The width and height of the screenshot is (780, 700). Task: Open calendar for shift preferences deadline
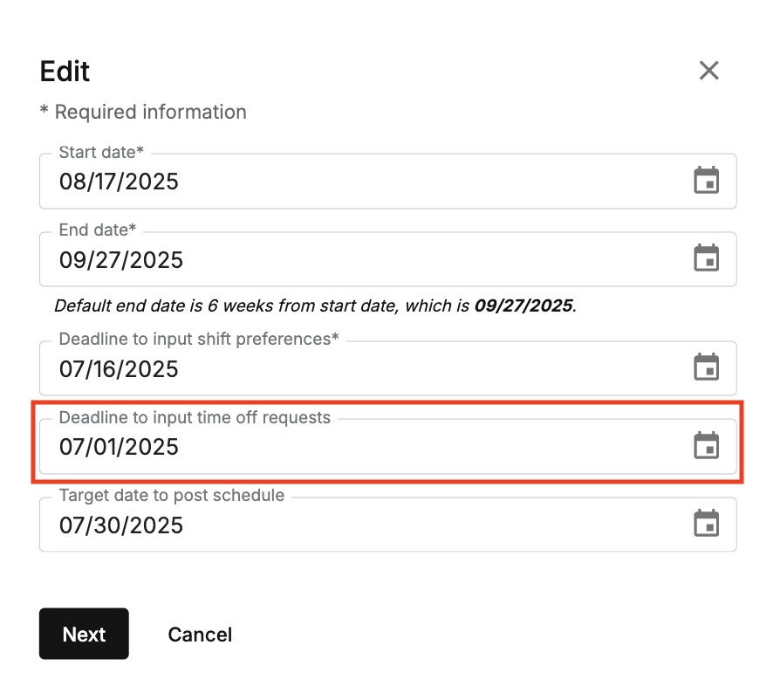[x=706, y=367]
